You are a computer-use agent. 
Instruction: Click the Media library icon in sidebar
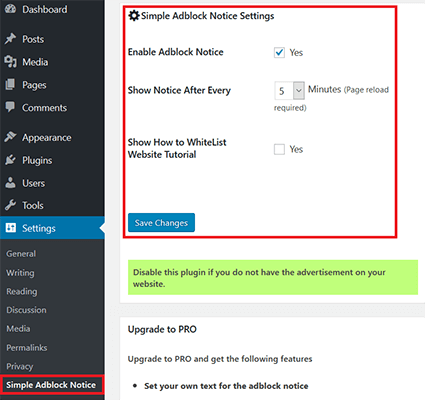tap(10, 62)
